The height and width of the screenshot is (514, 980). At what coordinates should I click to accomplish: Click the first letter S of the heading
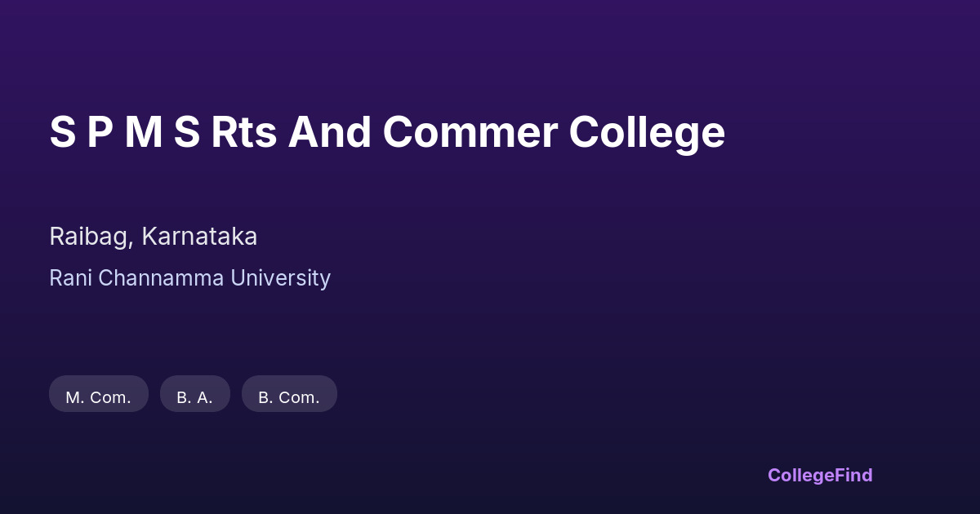[x=62, y=132]
